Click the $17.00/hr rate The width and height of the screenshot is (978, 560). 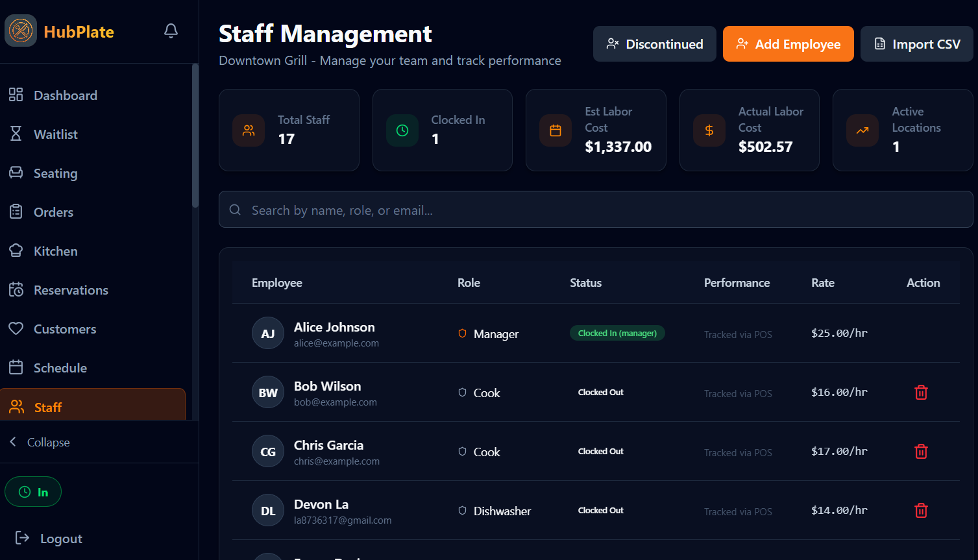click(839, 451)
